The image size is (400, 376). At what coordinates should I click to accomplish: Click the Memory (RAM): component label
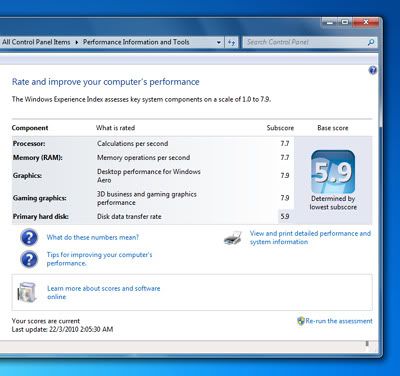[37, 158]
